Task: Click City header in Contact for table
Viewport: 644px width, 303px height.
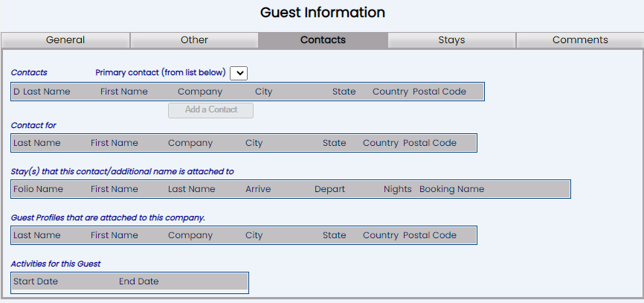Action: (x=254, y=143)
